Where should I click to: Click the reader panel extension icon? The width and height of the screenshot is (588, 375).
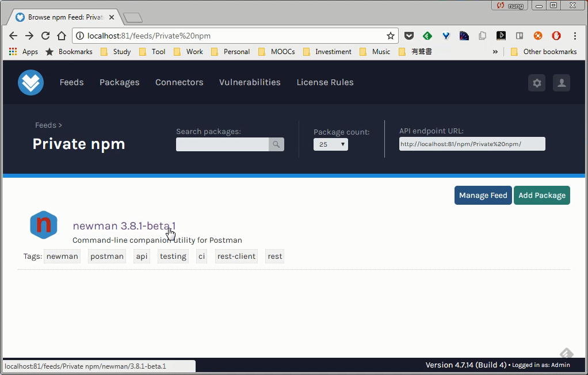(520, 36)
